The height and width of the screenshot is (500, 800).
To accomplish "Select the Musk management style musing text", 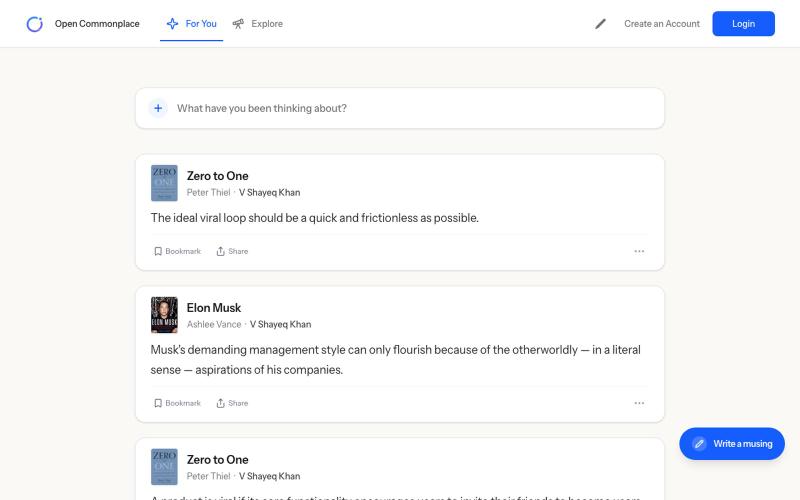I will pyautogui.click(x=395, y=360).
